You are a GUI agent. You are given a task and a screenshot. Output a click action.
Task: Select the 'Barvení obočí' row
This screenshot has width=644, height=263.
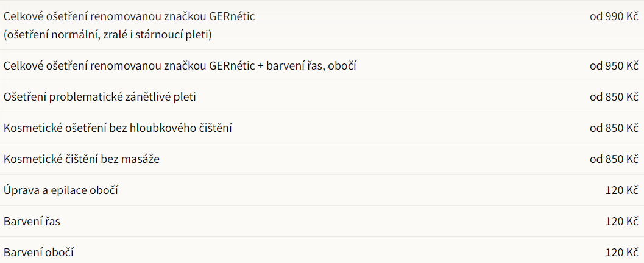click(x=322, y=250)
